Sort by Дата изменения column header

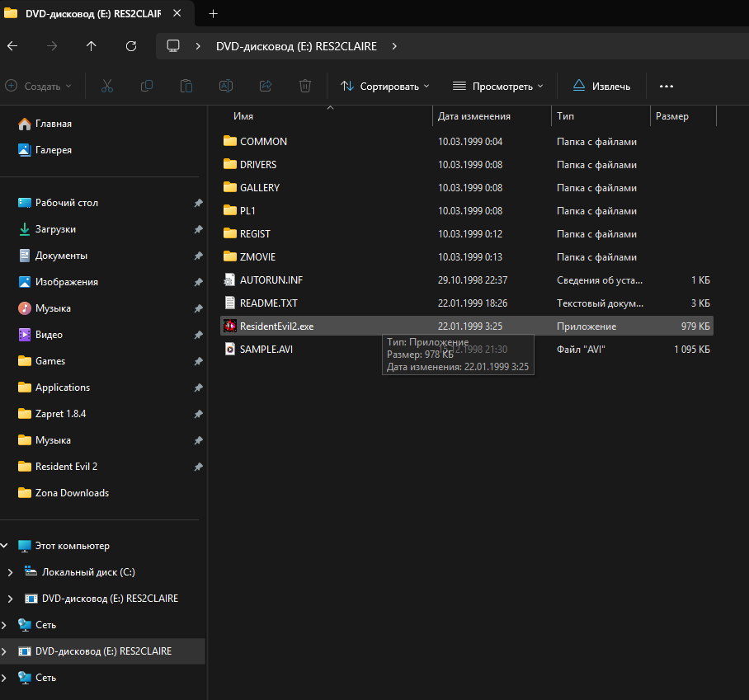[x=473, y=116]
